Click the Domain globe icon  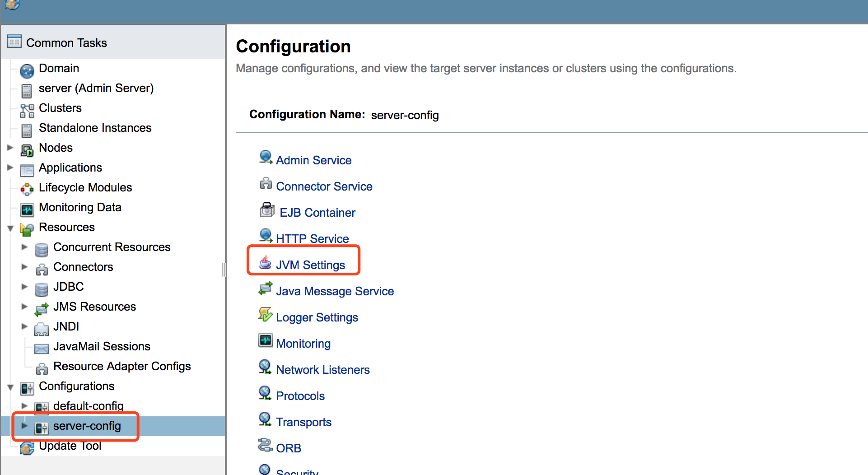tap(27, 71)
